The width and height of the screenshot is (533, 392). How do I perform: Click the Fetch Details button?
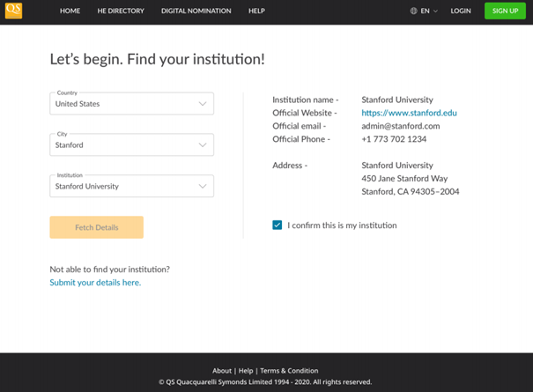click(x=96, y=227)
